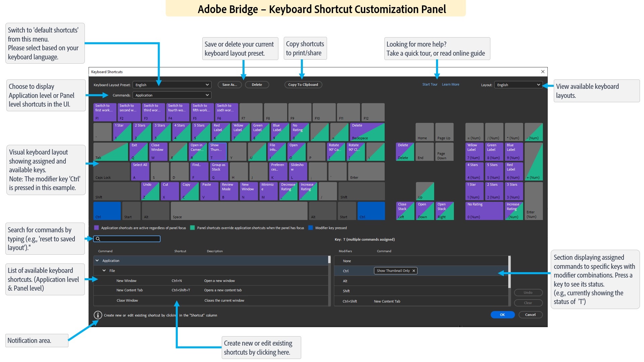Screen dimensions: 644x362
Task: Collapse the File command group
Action: (x=104, y=270)
